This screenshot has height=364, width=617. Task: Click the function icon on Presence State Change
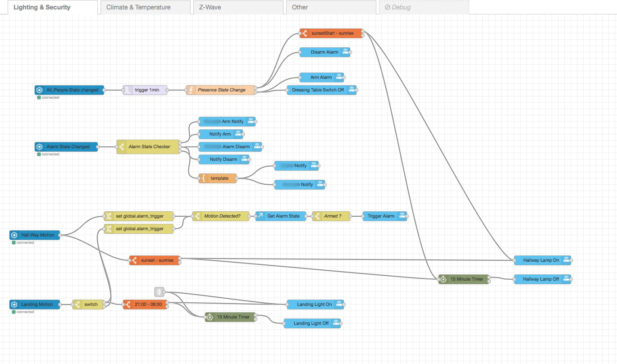pyautogui.click(x=191, y=90)
